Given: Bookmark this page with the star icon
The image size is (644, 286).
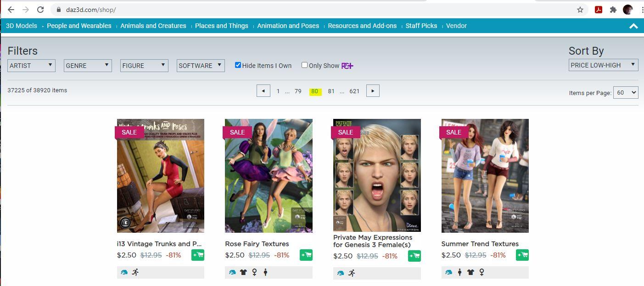Looking at the screenshot, I should click(x=580, y=10).
